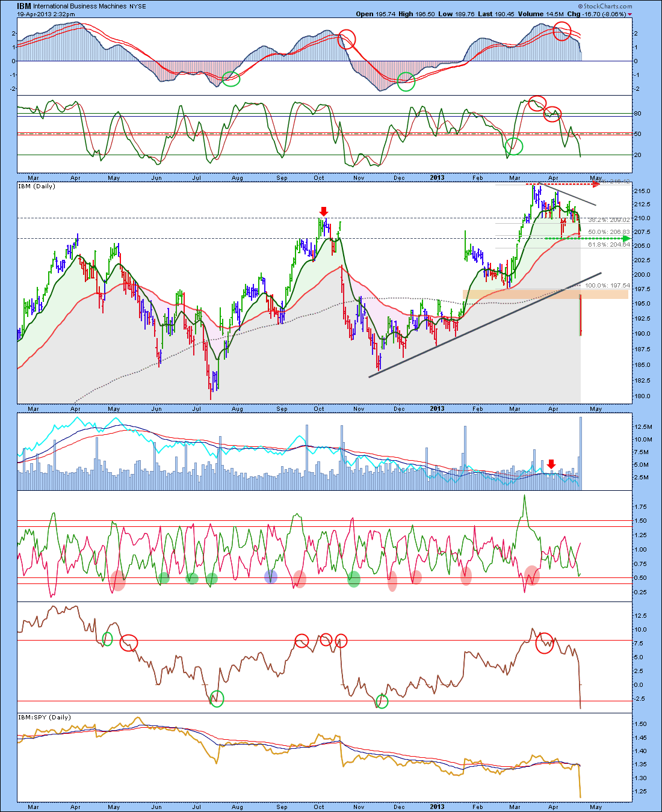
Task: Click the 185.0 price axis label
Action: point(642,365)
